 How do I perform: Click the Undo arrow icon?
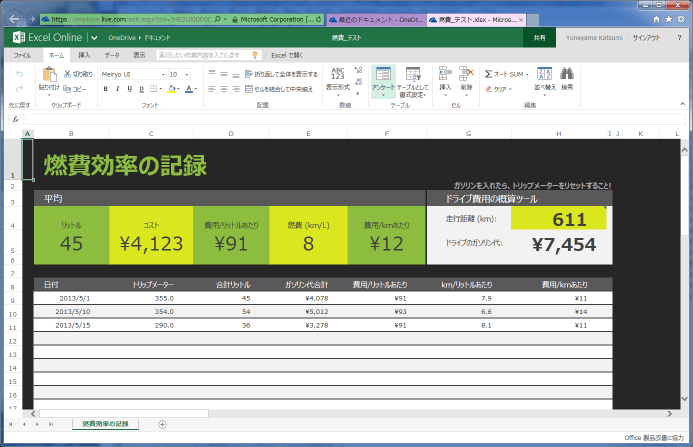(19, 74)
